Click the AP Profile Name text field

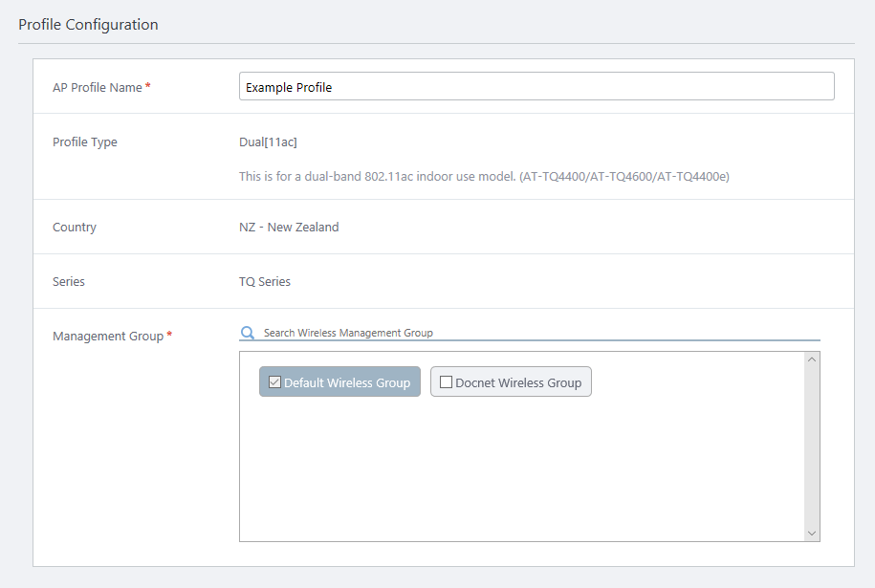[x=536, y=87]
